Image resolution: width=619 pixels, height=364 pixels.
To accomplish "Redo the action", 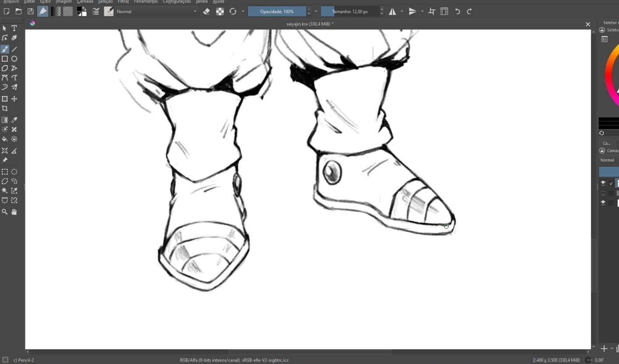I will (469, 11).
